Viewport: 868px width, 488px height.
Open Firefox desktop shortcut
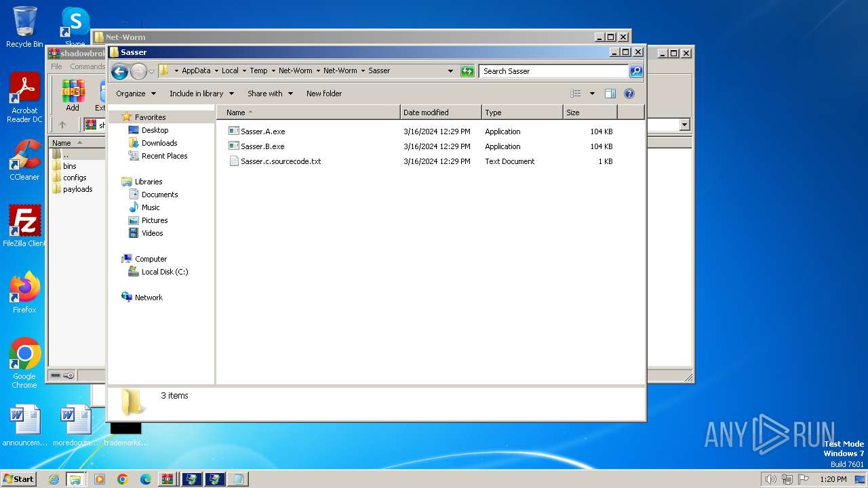(x=24, y=293)
